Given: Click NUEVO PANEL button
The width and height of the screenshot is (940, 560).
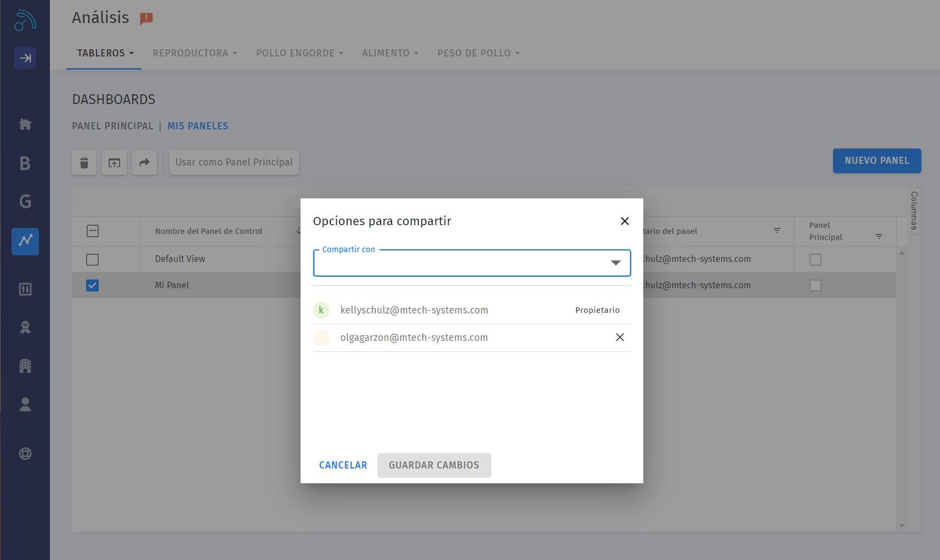Looking at the screenshot, I should click(877, 161).
